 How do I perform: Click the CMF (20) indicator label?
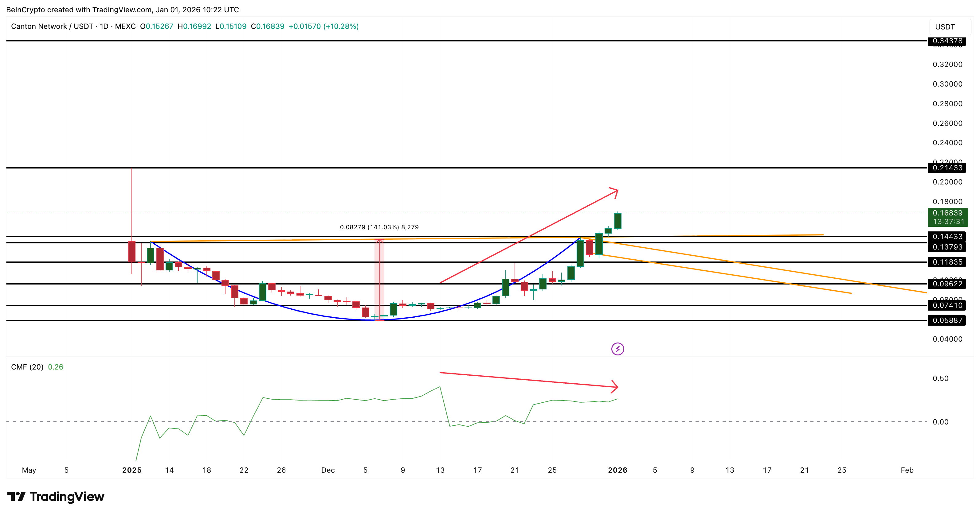click(27, 367)
